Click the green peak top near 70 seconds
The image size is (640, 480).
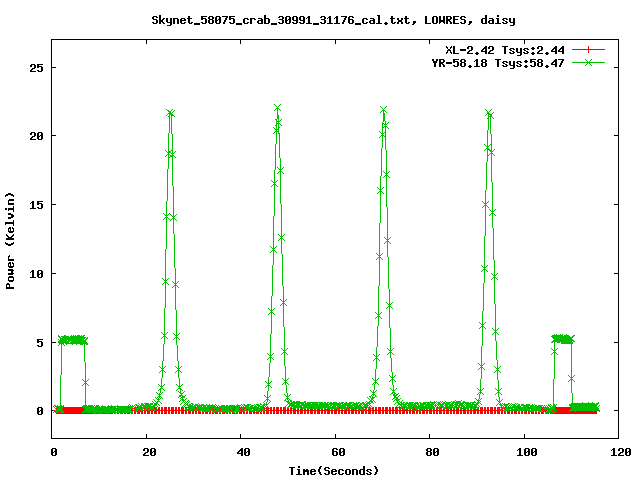coord(383,110)
